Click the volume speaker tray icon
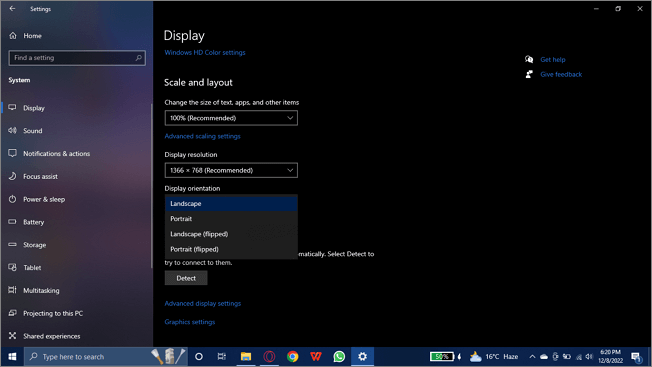The image size is (652, 367). [589, 357]
